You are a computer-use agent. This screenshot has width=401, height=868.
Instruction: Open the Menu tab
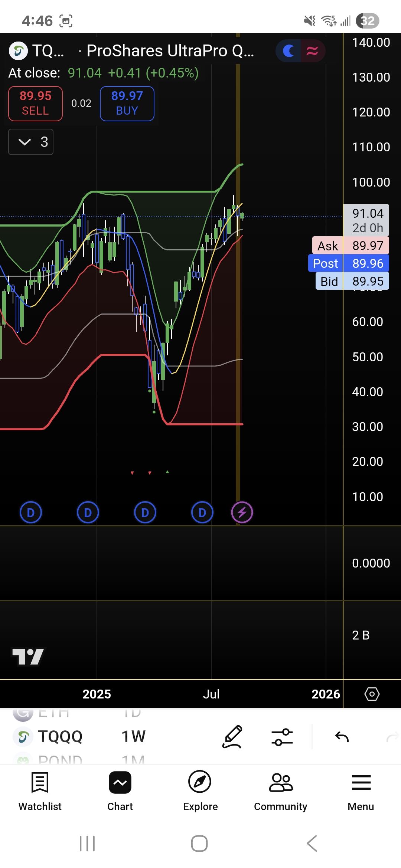pyautogui.click(x=361, y=792)
